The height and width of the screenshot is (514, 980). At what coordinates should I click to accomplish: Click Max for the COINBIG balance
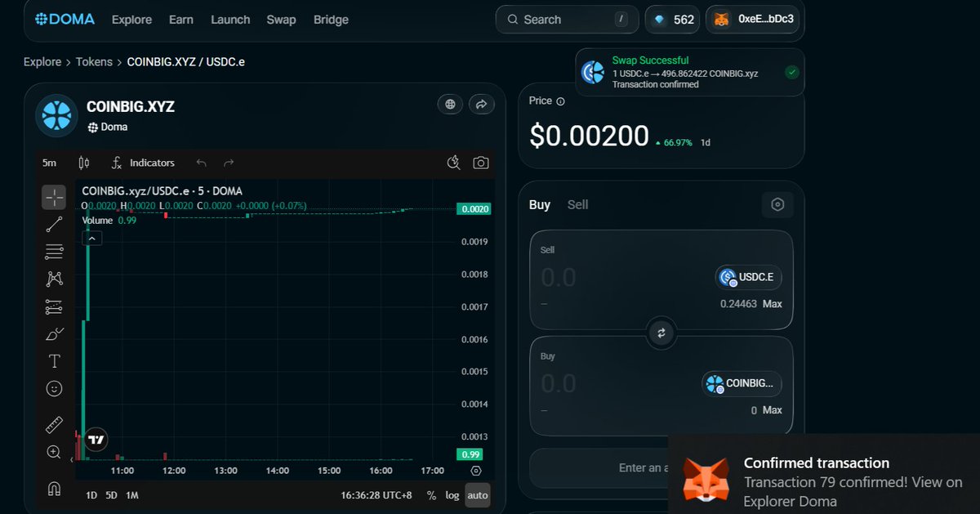coord(773,410)
